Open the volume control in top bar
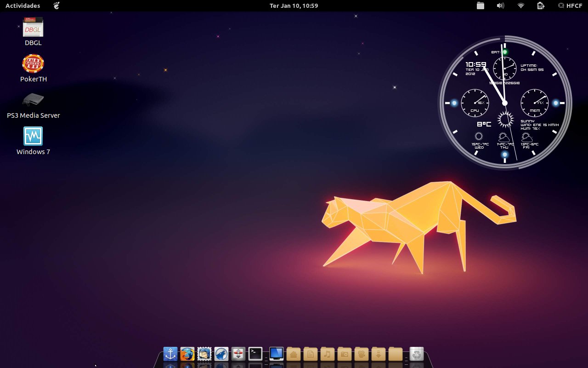 coord(500,6)
